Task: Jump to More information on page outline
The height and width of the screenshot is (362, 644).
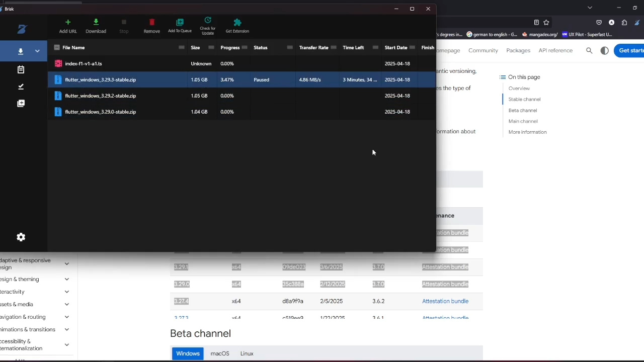Action: (527, 132)
